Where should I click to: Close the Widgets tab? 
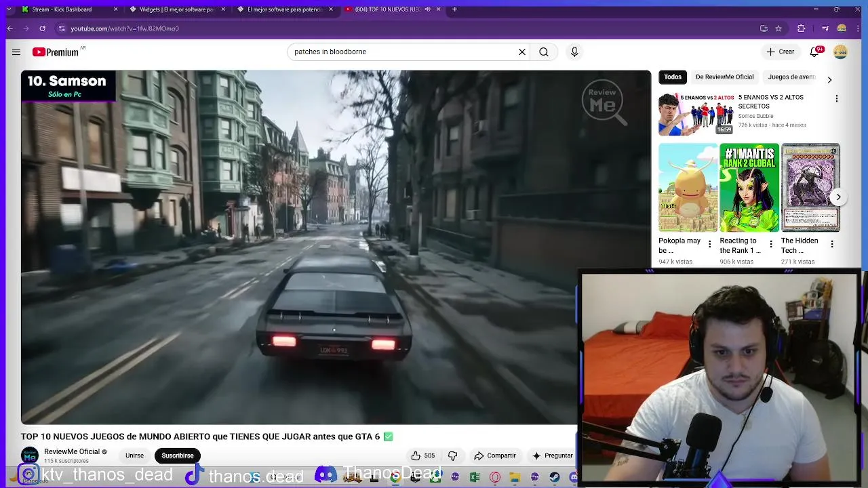[223, 9]
